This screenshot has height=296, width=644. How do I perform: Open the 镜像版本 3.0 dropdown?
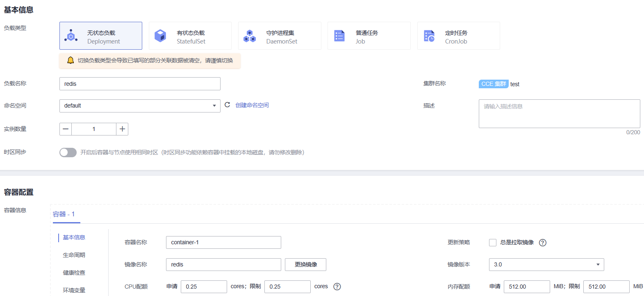coord(546,264)
